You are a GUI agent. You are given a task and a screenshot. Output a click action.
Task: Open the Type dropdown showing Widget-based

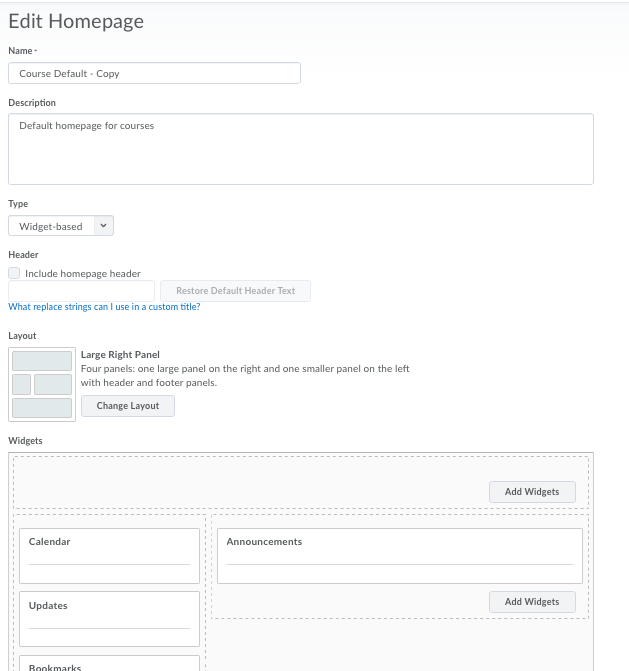61,226
